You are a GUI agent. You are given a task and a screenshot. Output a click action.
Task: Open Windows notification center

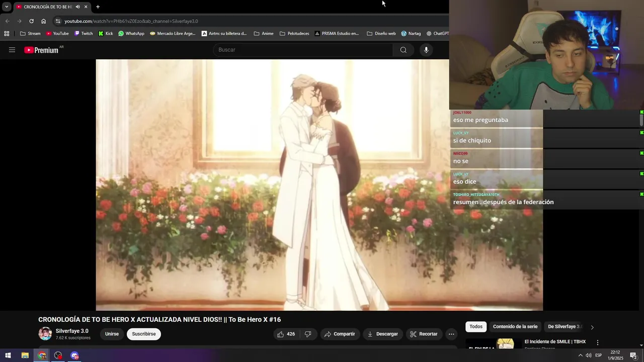[x=634, y=355]
